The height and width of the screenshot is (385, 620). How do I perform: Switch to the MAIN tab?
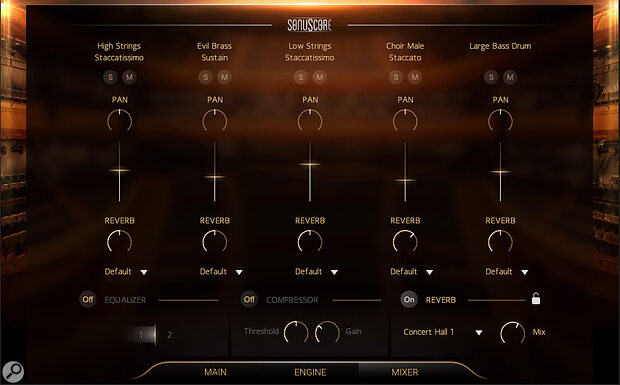[x=215, y=372]
